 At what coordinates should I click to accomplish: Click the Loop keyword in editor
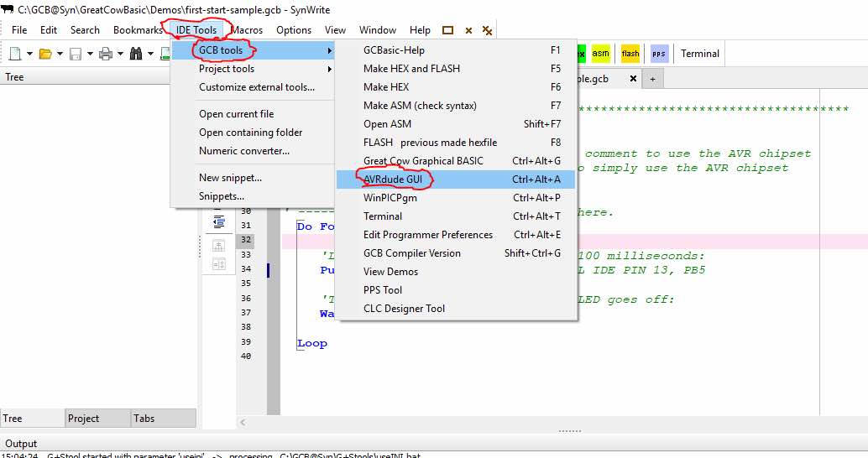(312, 344)
